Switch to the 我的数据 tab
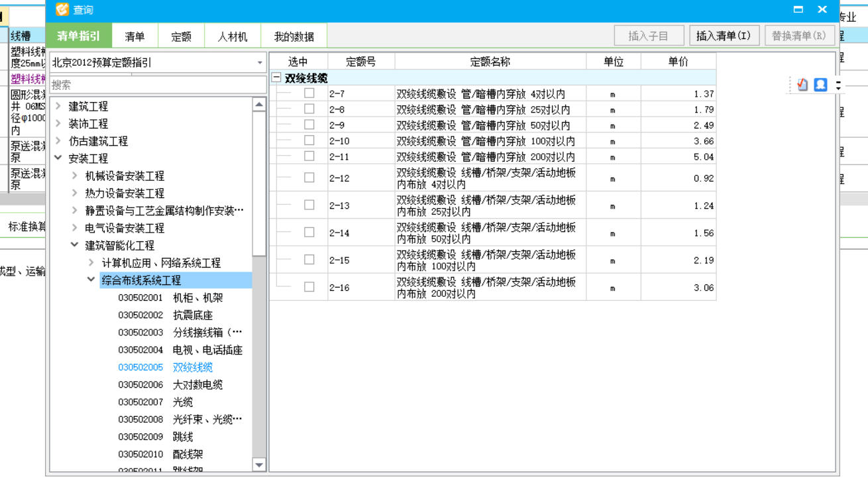Screen dimensions: 868x501 click(294, 36)
